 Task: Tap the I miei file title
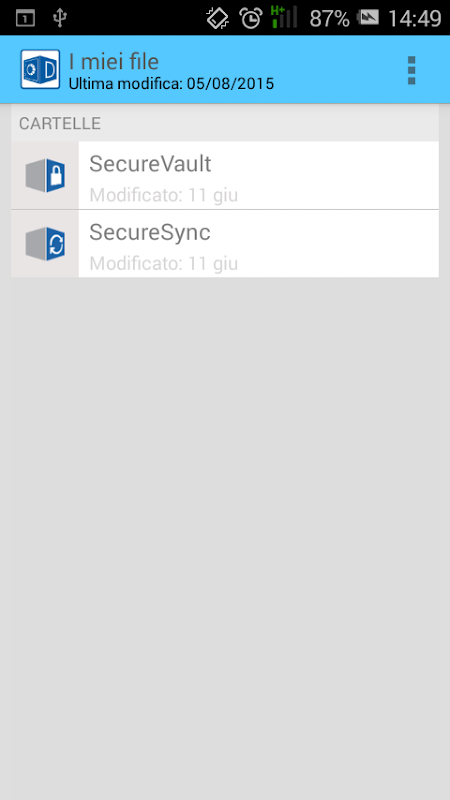coord(114,62)
